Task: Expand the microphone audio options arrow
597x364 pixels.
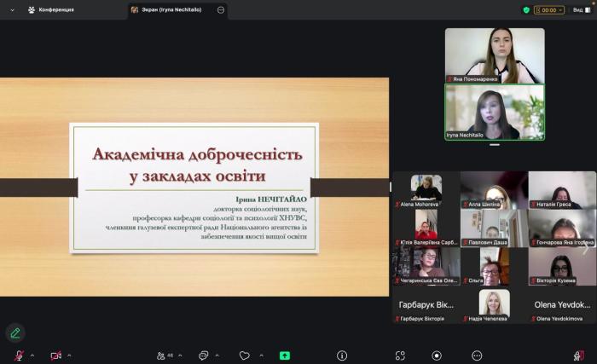Action: pos(32,355)
